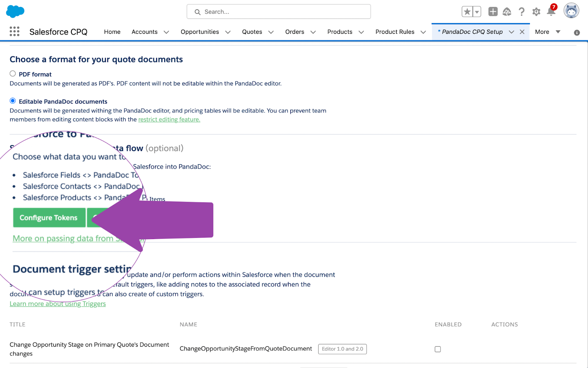Open Learn more about using Triggers link

58,304
